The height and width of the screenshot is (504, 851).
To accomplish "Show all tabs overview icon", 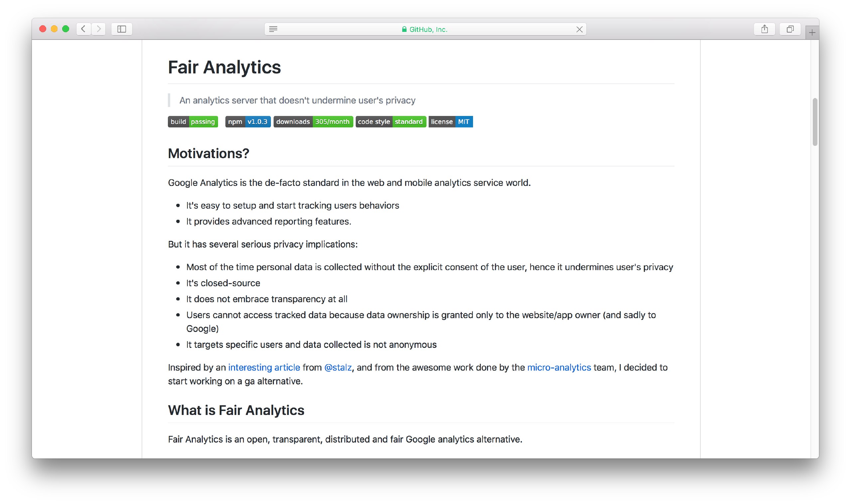I will pos(790,29).
